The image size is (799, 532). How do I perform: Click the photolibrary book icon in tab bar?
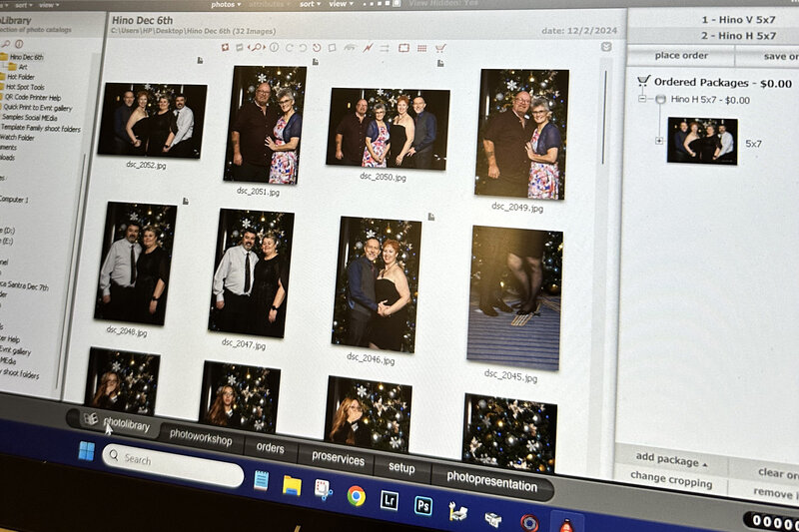90,418
